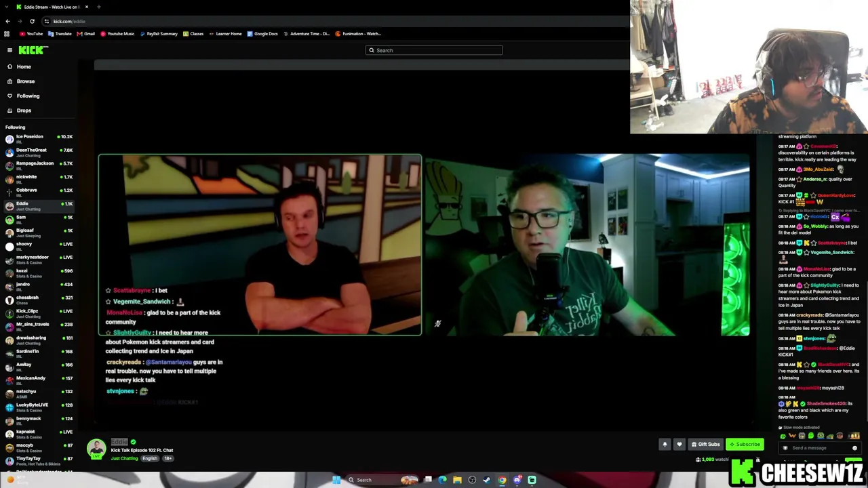
Task: Open AmRay's channel in Following
Action: pos(41,367)
